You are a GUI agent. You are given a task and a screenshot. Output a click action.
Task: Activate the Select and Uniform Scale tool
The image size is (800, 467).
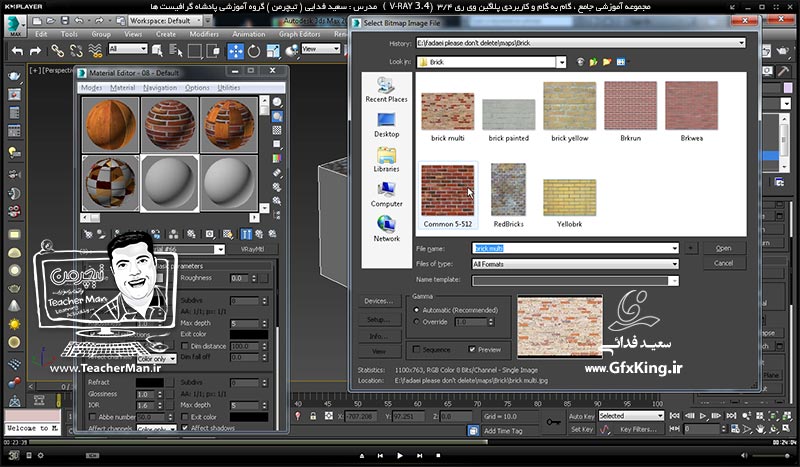click(273, 51)
